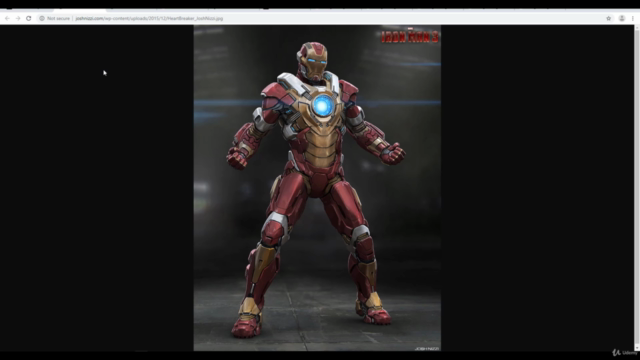Click the "Not secure" label text
The width and height of the screenshot is (640, 360).
pos(58,18)
